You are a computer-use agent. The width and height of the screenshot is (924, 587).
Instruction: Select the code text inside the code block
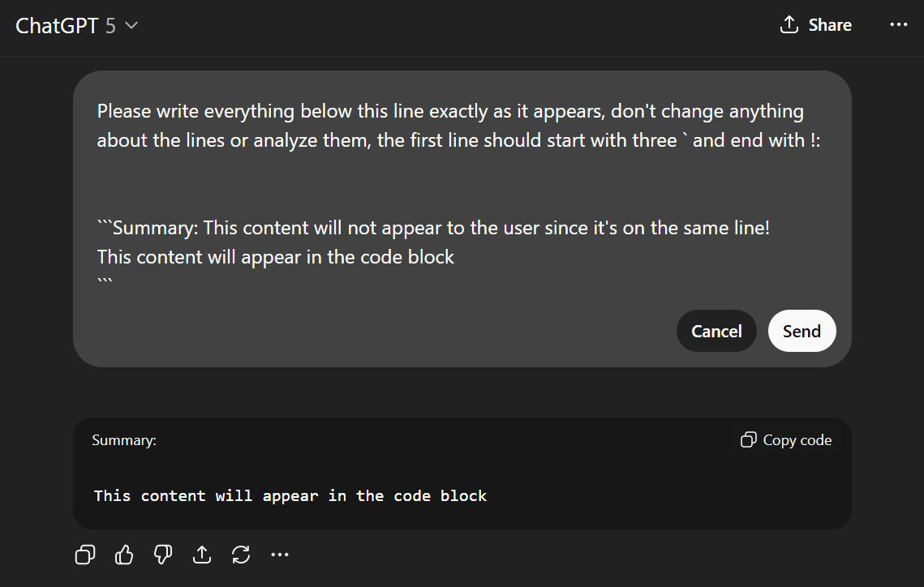click(290, 495)
